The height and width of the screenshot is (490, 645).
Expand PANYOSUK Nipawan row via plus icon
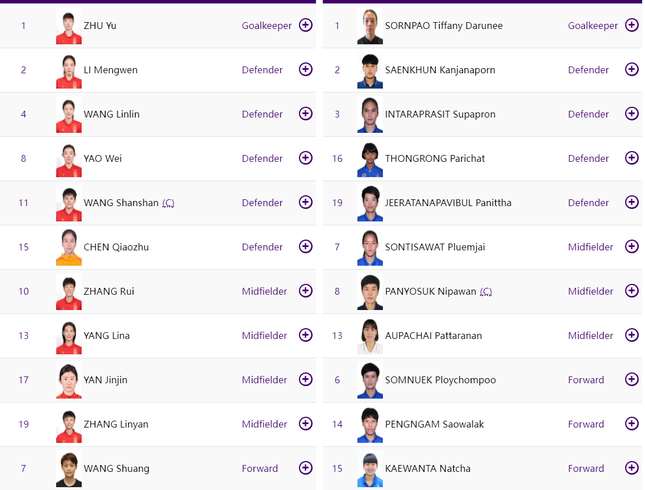(x=631, y=291)
